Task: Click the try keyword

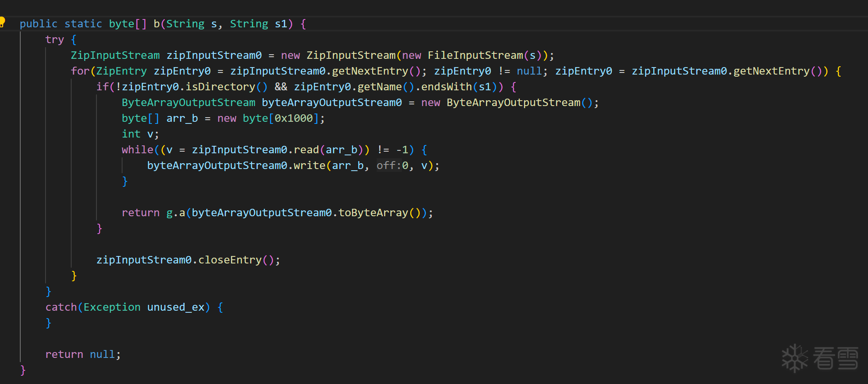Action: click(55, 40)
